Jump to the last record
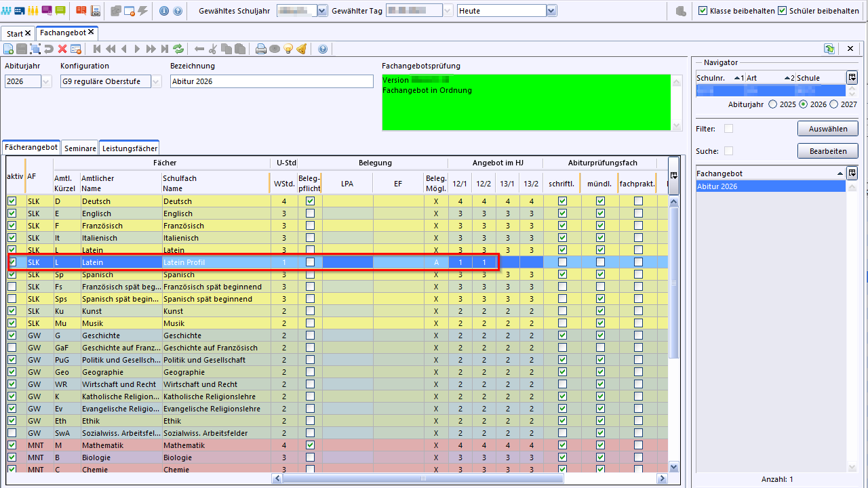The image size is (868, 488). 165,49
